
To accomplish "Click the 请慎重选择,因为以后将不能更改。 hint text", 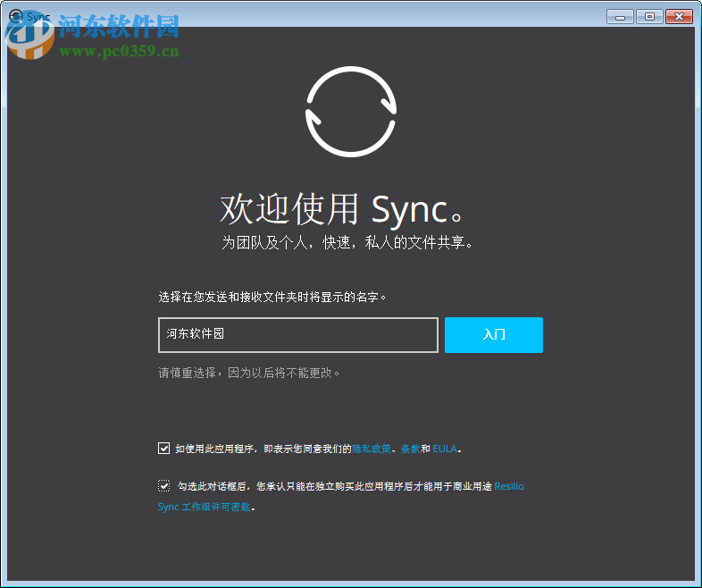I will pyautogui.click(x=249, y=373).
